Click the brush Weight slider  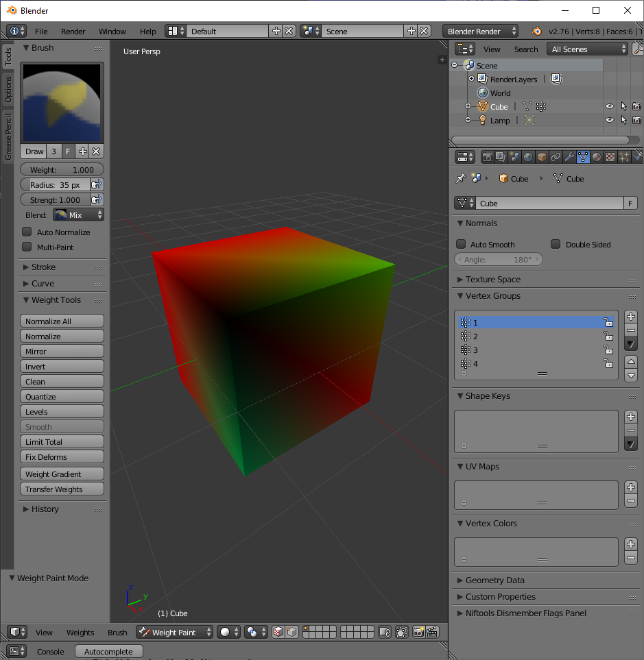[x=62, y=170]
